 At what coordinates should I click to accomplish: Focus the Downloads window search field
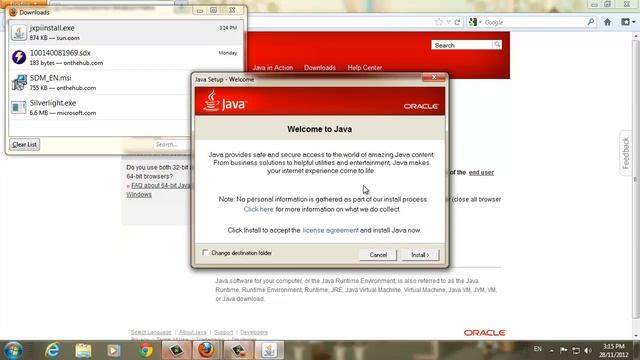tap(171, 144)
